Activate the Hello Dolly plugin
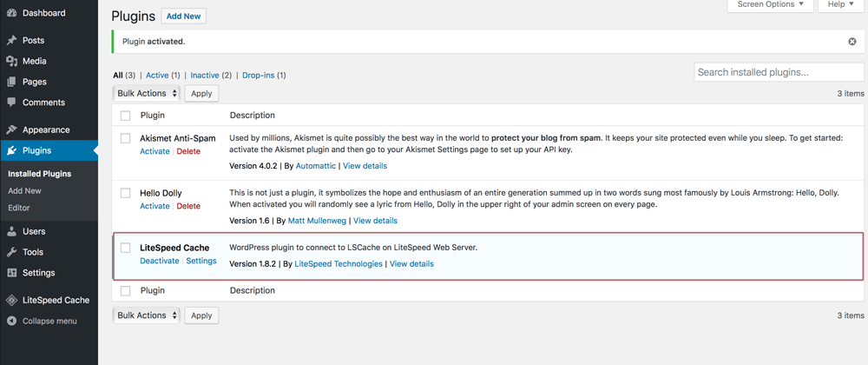The height and width of the screenshot is (365, 868). (155, 206)
